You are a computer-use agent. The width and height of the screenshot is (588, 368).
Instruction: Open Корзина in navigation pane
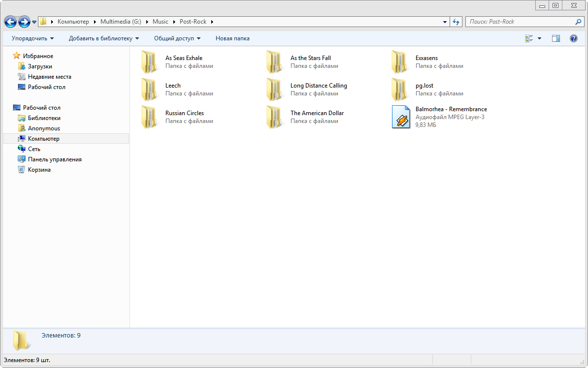pos(39,170)
